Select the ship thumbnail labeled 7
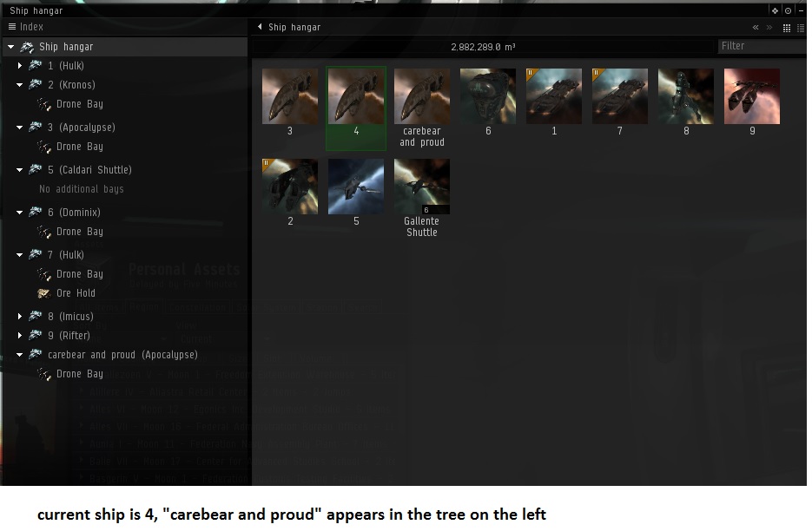 [x=620, y=96]
